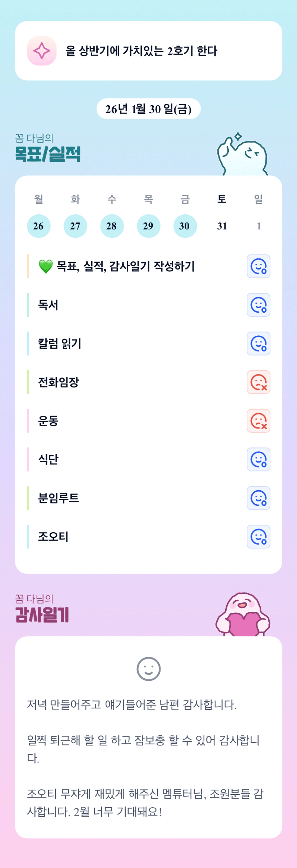This screenshot has width=297, height=868.
Task: Toggle status face for 조오티
Action: click(258, 537)
